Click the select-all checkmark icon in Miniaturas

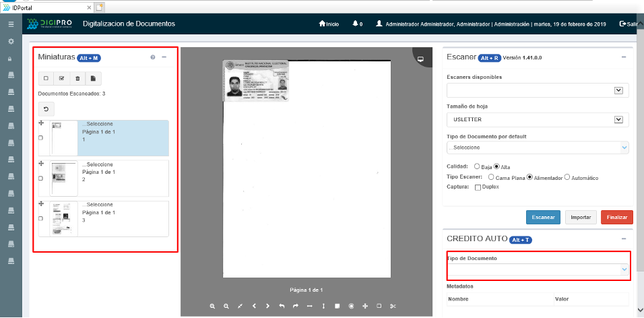[61, 78]
